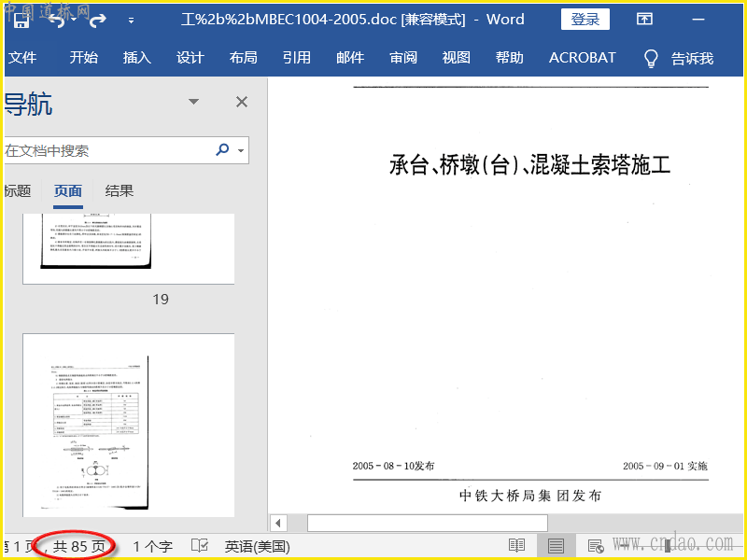The height and width of the screenshot is (560, 747).
Task: Open the undo history dropdown arrow
Action: coord(74,20)
